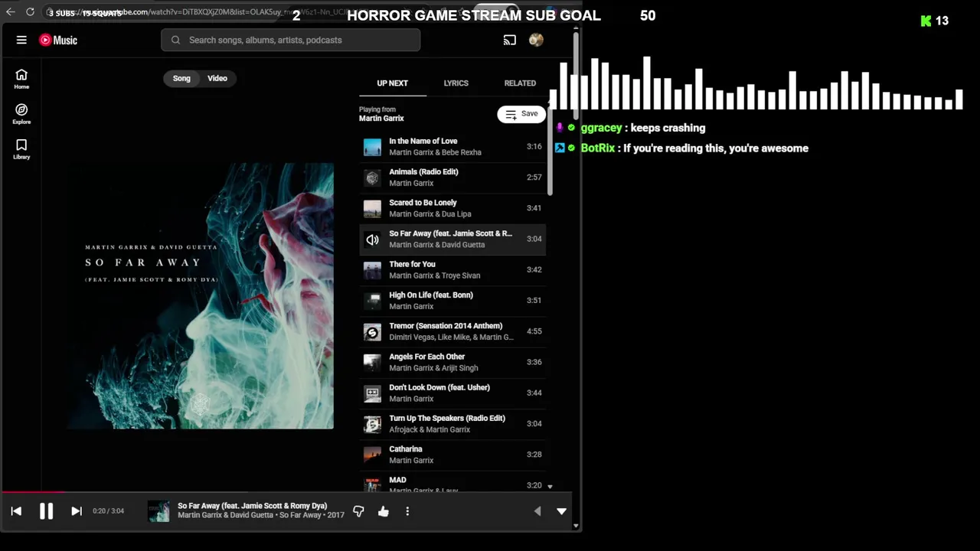Play Don't Look Down (feat. Usher)
The width and height of the screenshot is (980, 551).
click(x=453, y=393)
